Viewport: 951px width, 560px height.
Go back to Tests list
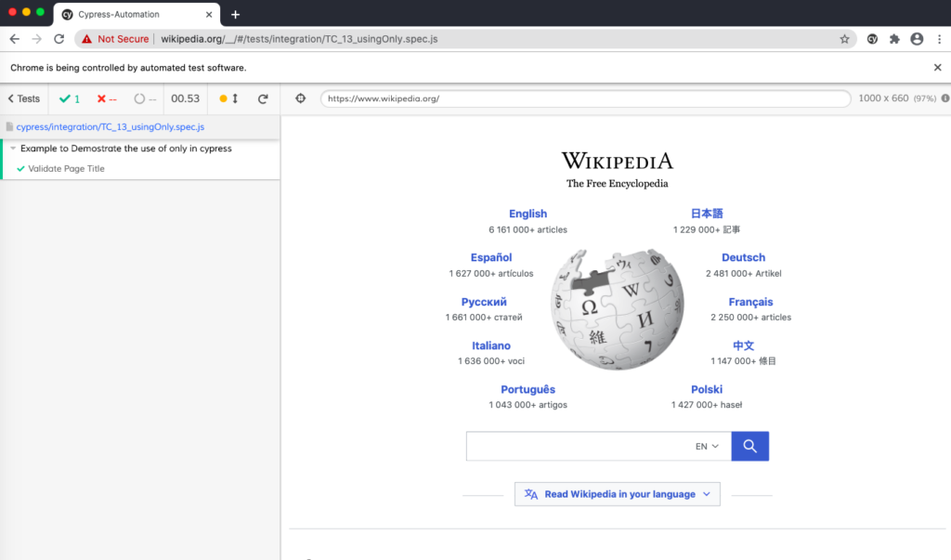(23, 98)
